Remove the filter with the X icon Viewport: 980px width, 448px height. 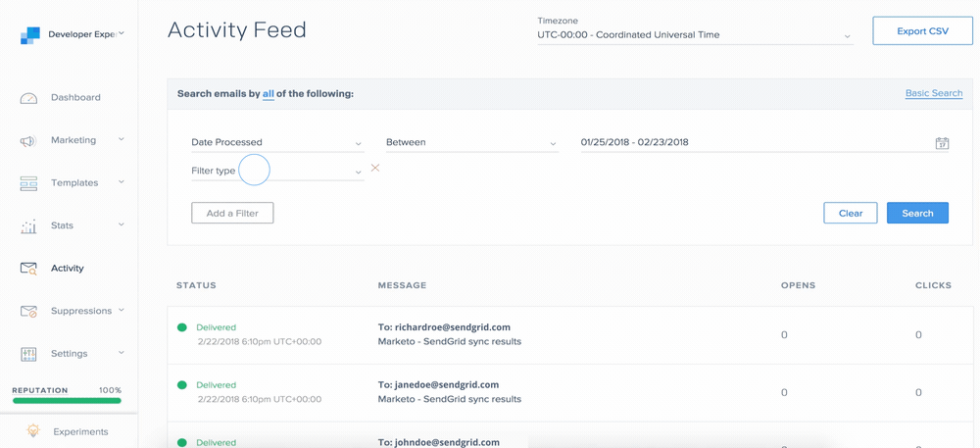375,169
